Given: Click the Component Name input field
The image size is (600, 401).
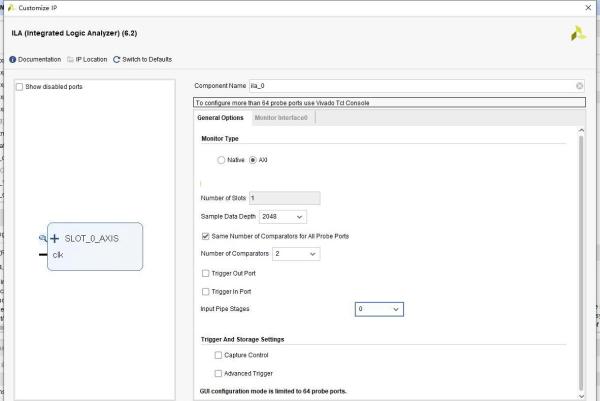Looking at the screenshot, I should click(x=400, y=86).
